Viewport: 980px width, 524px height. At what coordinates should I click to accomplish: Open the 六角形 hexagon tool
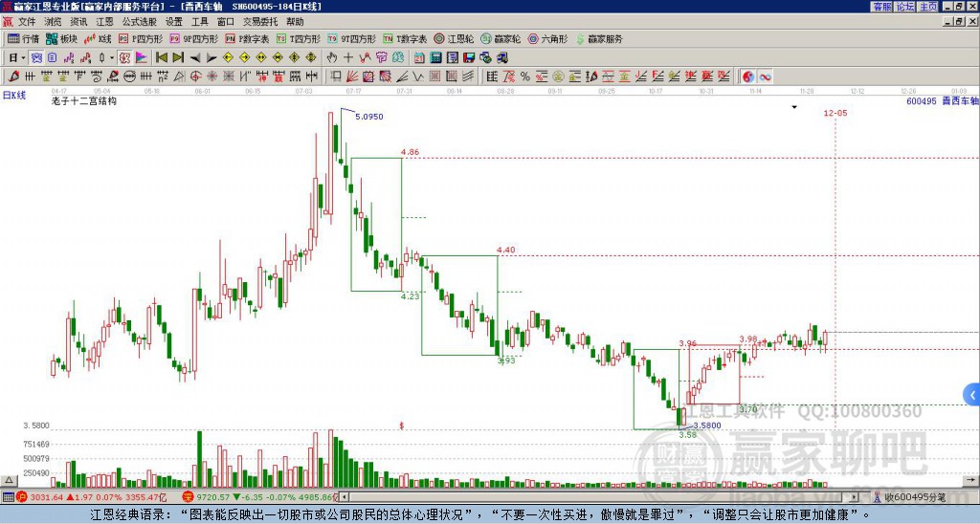[547, 38]
